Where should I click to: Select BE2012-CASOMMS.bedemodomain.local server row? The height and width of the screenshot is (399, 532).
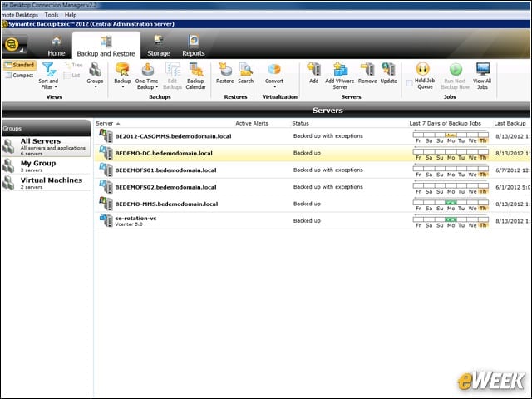click(313, 136)
